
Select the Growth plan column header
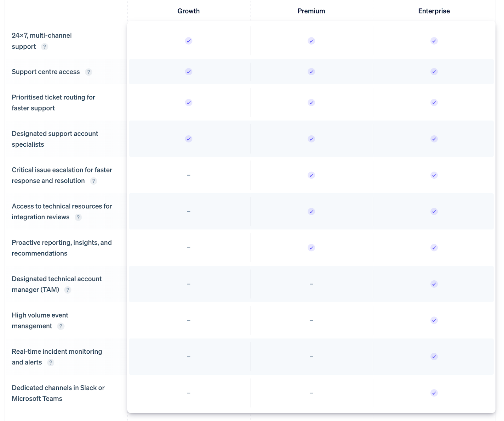[x=189, y=11]
